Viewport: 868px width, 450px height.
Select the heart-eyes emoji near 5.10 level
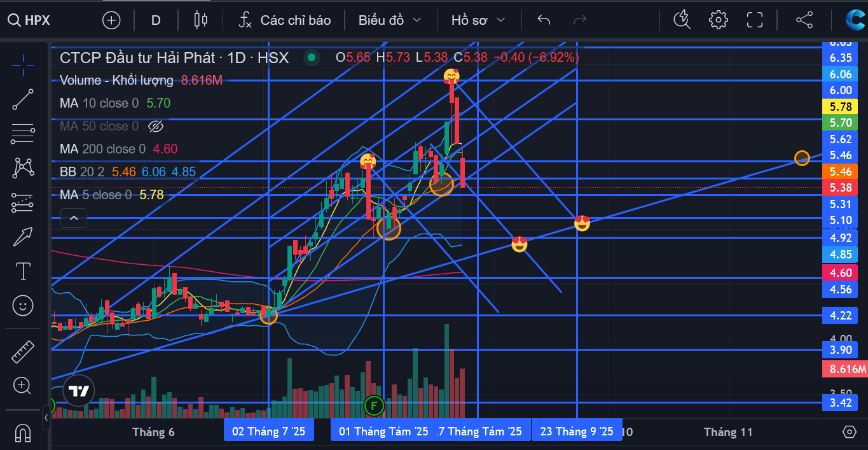[x=582, y=223]
